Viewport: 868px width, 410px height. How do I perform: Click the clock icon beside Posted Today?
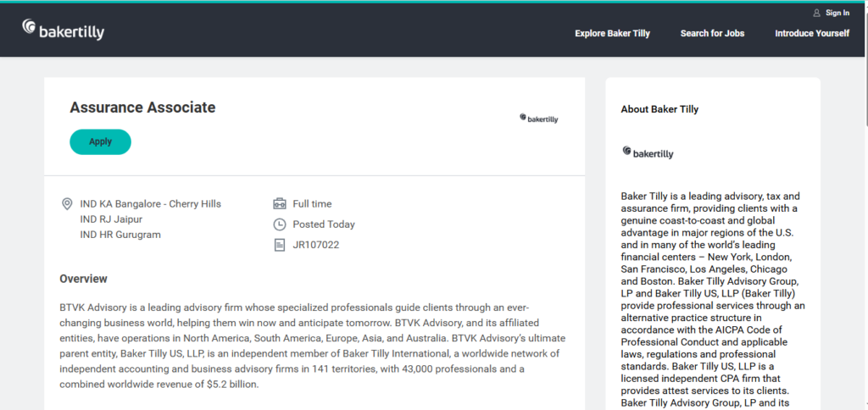pyautogui.click(x=280, y=224)
